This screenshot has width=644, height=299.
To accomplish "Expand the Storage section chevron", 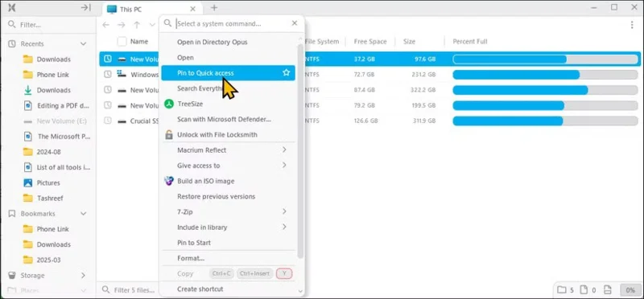I will pos(84,275).
